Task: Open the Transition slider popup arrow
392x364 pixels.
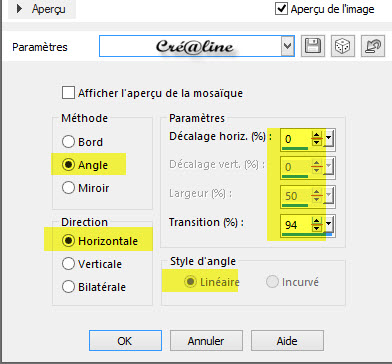Action: coord(329,224)
